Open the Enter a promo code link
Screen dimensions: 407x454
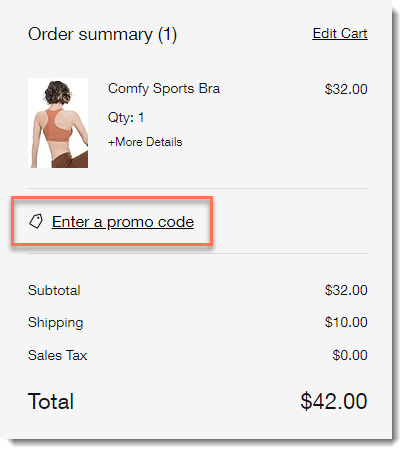coord(123,222)
